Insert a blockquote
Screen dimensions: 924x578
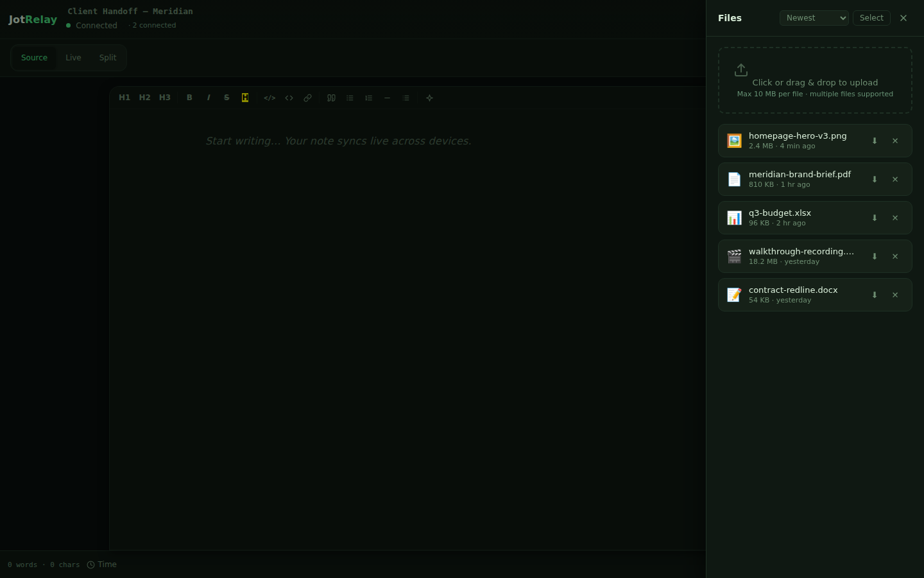tap(331, 98)
